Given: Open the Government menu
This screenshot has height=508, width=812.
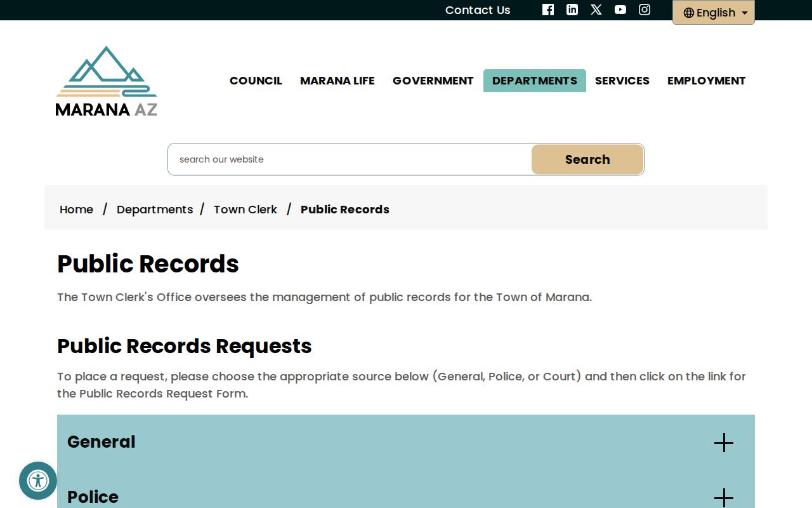Looking at the screenshot, I should [x=433, y=81].
